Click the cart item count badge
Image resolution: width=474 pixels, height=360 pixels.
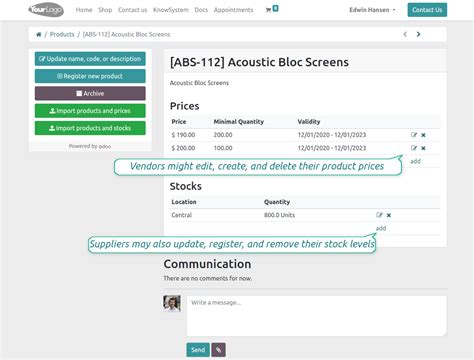(x=275, y=8)
